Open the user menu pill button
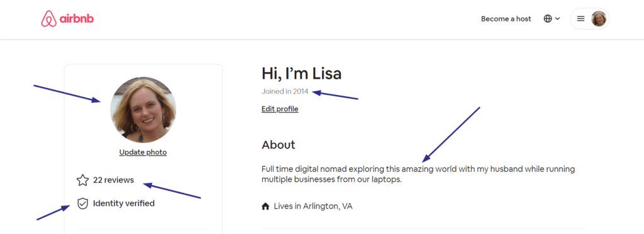 (590, 19)
